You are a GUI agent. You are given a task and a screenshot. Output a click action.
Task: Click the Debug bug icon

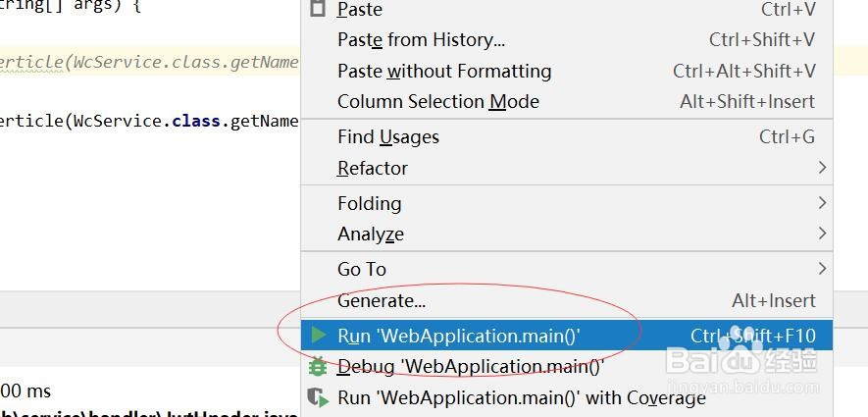click(x=318, y=367)
